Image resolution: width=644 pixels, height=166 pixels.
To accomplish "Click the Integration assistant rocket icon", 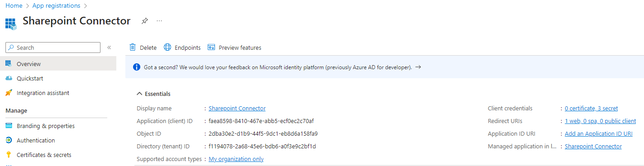I will pyautogui.click(x=9, y=93).
